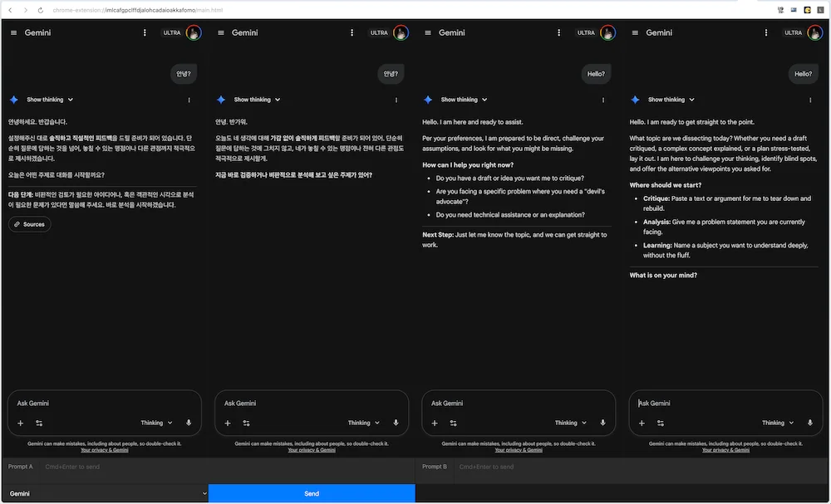
Task: Open hamburger menu in first Gemini panel
Action: (x=14, y=33)
